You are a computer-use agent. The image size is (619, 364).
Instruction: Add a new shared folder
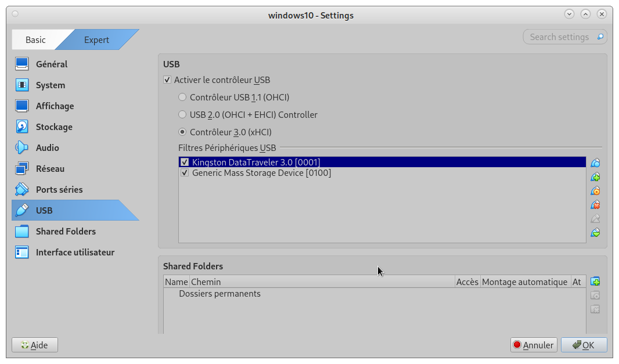[595, 282]
